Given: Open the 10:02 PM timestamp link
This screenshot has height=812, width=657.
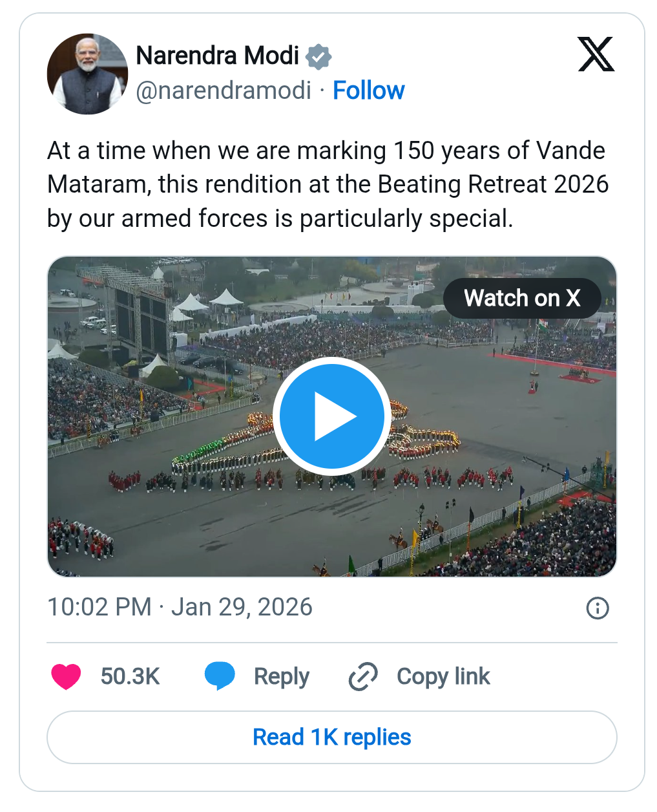Looking at the screenshot, I should click(99, 607).
